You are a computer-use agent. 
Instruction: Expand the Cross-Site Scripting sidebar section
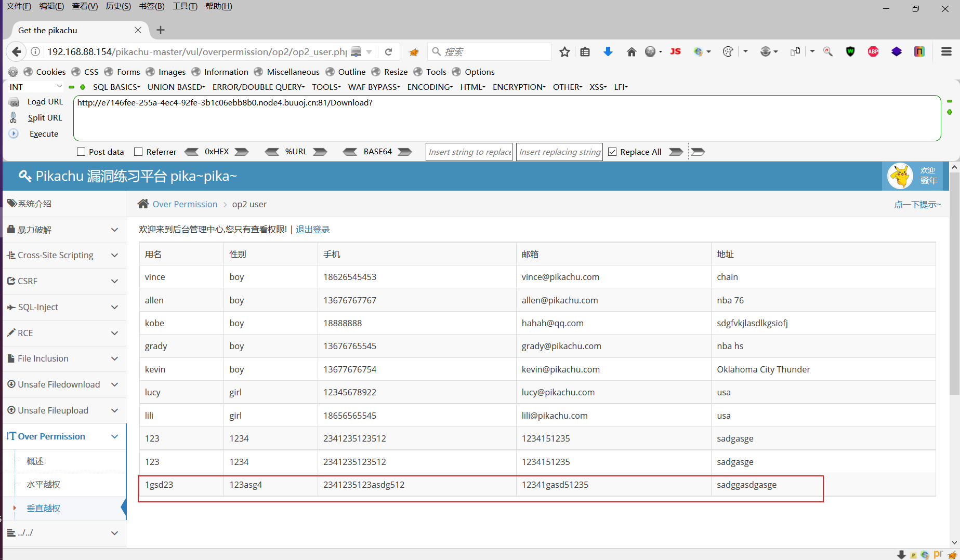click(x=64, y=255)
